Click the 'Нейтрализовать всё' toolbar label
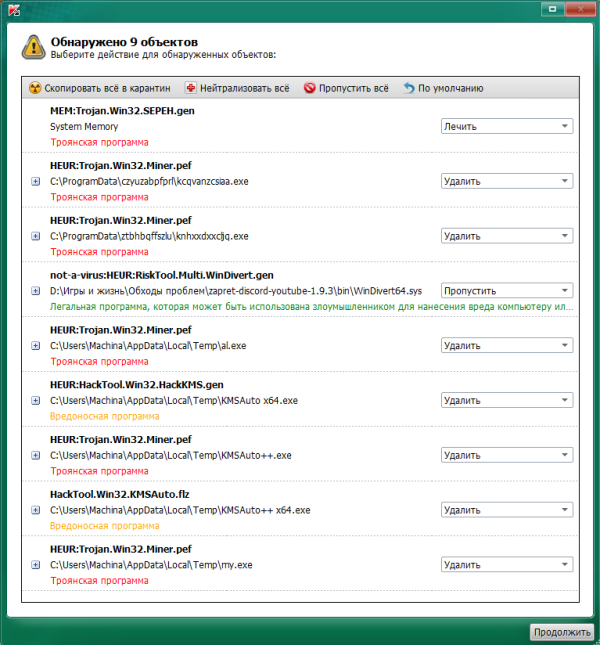The height and width of the screenshot is (645, 600). pos(245,88)
